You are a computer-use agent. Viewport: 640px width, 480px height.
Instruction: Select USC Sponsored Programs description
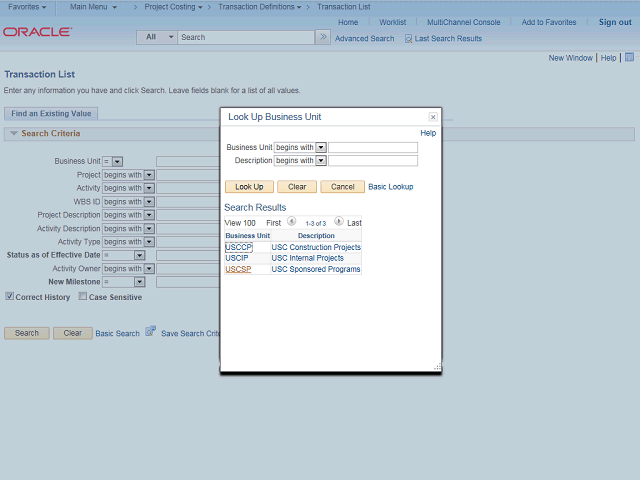tap(316, 269)
